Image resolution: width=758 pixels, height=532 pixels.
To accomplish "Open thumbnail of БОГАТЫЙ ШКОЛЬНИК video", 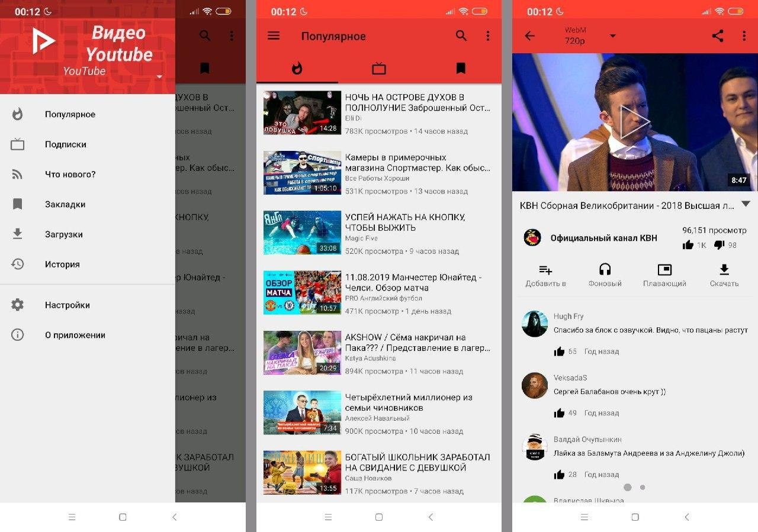I will coord(302,473).
